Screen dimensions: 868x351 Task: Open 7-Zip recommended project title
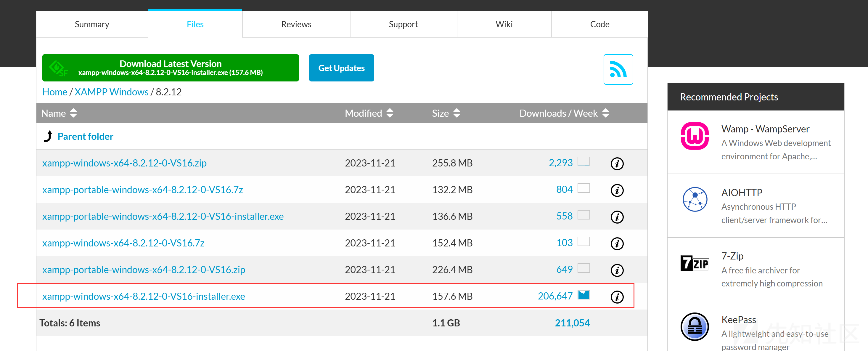pyautogui.click(x=732, y=256)
